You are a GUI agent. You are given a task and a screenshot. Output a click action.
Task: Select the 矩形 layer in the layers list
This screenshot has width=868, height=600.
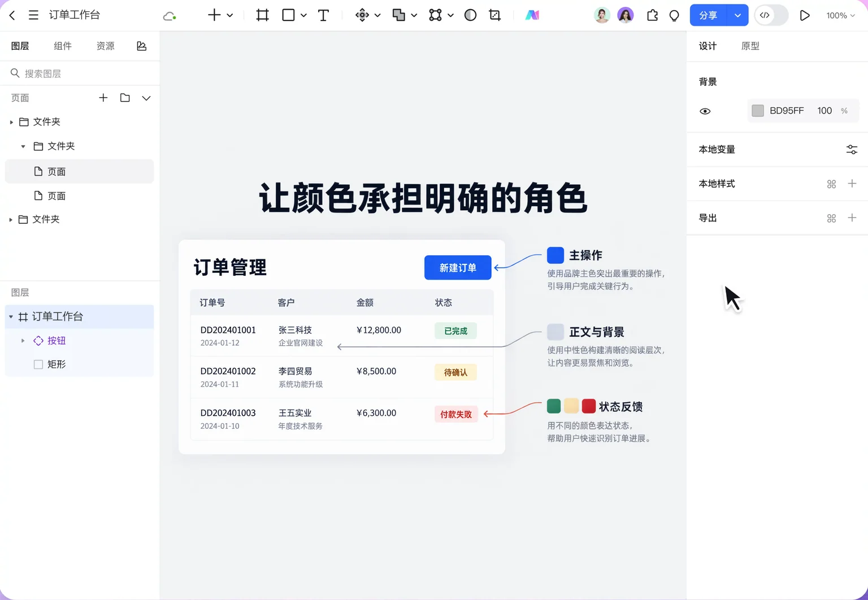[x=79, y=364]
